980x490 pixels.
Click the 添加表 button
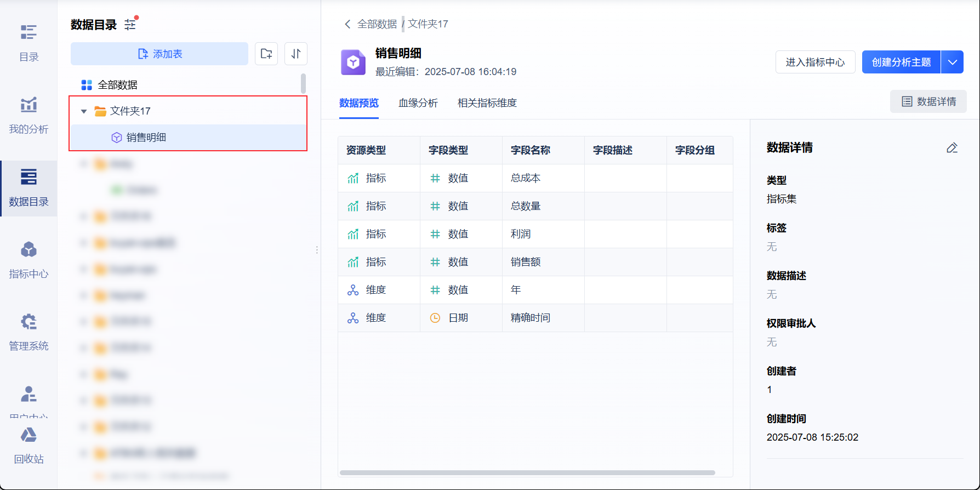pos(159,54)
